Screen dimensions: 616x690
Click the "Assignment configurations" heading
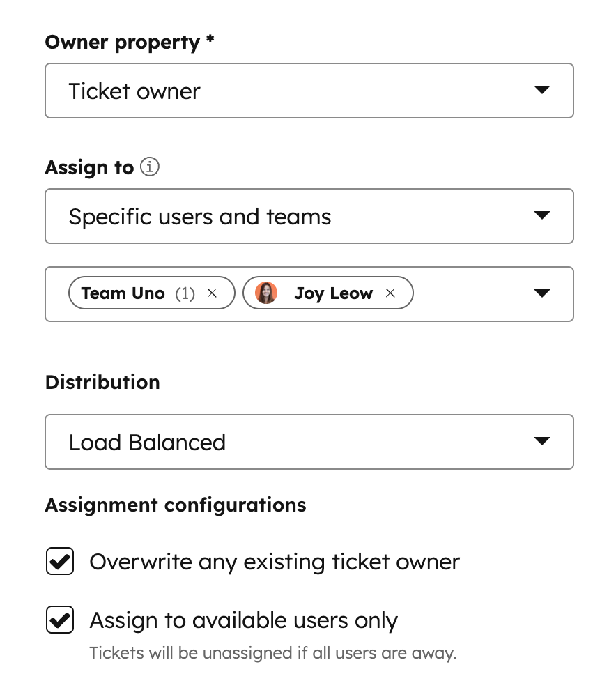tap(175, 505)
